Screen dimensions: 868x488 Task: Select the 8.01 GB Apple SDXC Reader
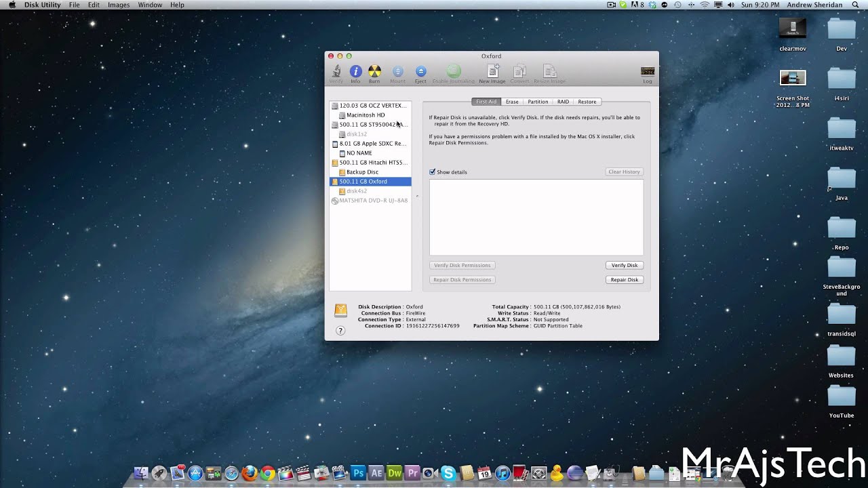click(370, 144)
